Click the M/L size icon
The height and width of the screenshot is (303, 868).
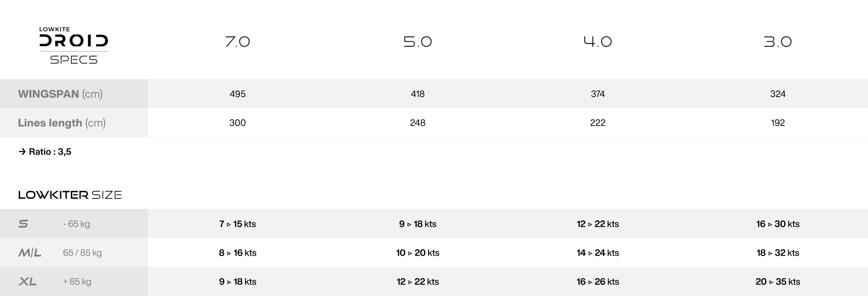pyautogui.click(x=30, y=253)
